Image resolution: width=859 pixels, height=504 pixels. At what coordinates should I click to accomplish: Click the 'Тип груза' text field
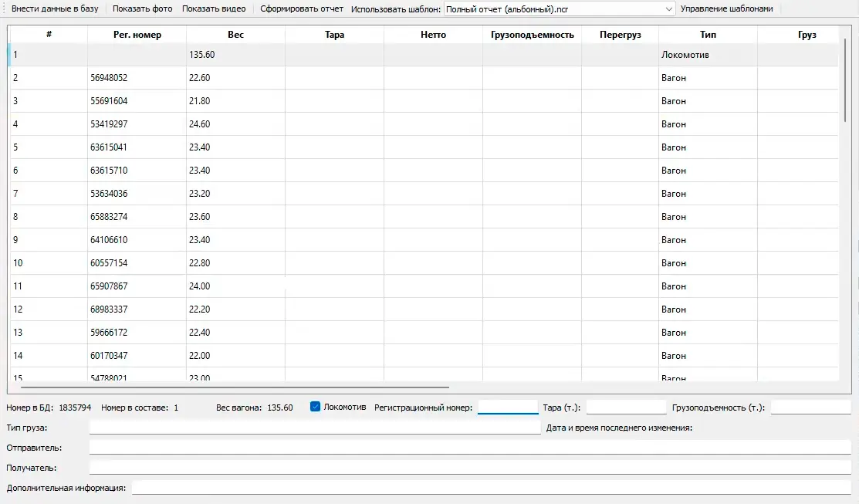coord(315,428)
